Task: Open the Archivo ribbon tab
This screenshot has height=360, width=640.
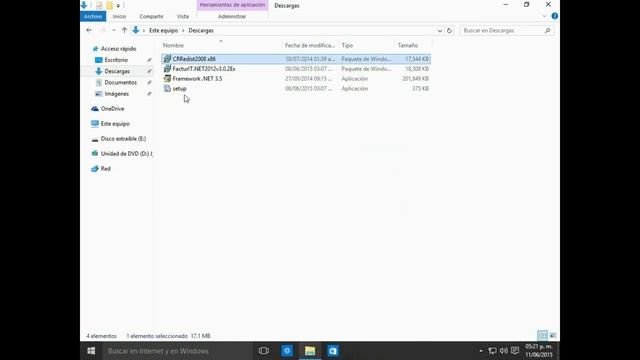Action: point(93,16)
